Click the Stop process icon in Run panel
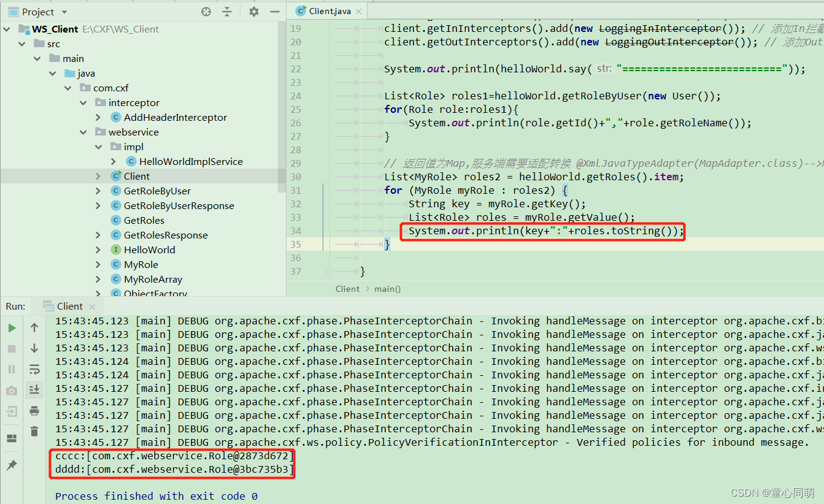The height and width of the screenshot is (504, 824). coord(12,349)
